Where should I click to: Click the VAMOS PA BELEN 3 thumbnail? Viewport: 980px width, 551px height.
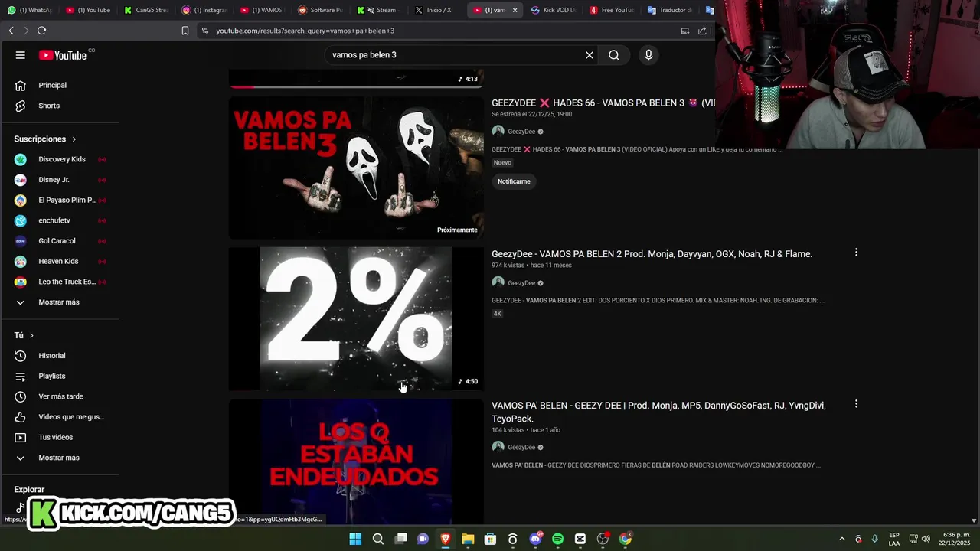356,168
